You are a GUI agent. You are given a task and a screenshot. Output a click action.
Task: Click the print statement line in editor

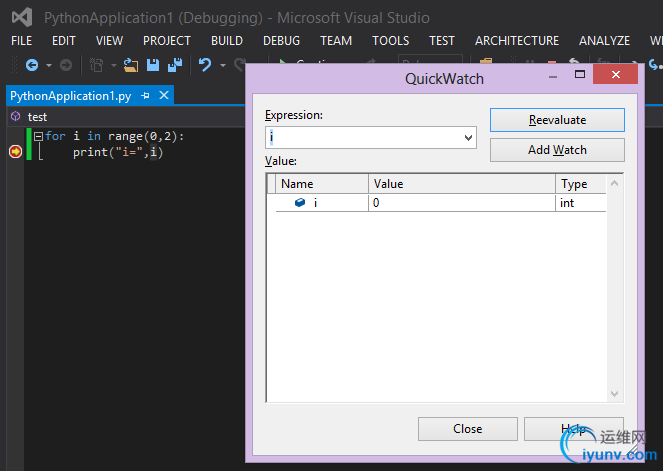coord(118,152)
